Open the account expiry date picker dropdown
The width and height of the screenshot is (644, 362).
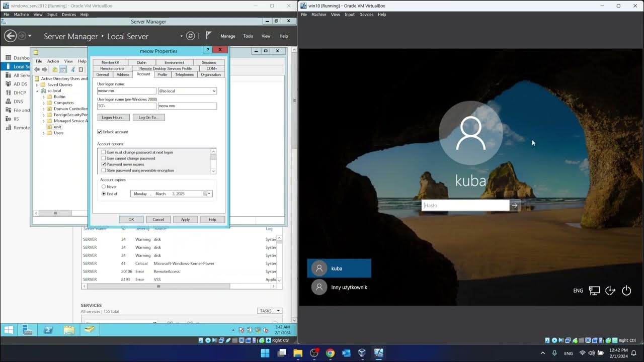coord(209,194)
